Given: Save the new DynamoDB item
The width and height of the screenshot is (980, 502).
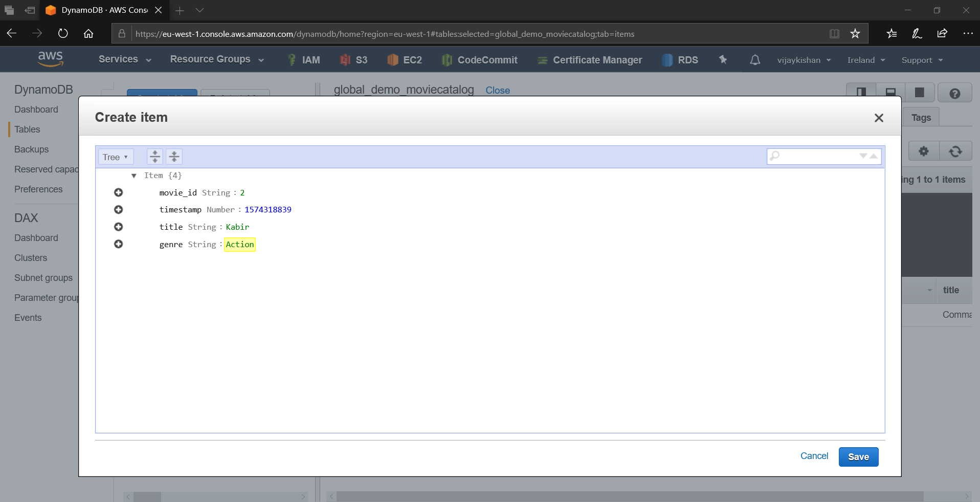Looking at the screenshot, I should click(x=858, y=457).
